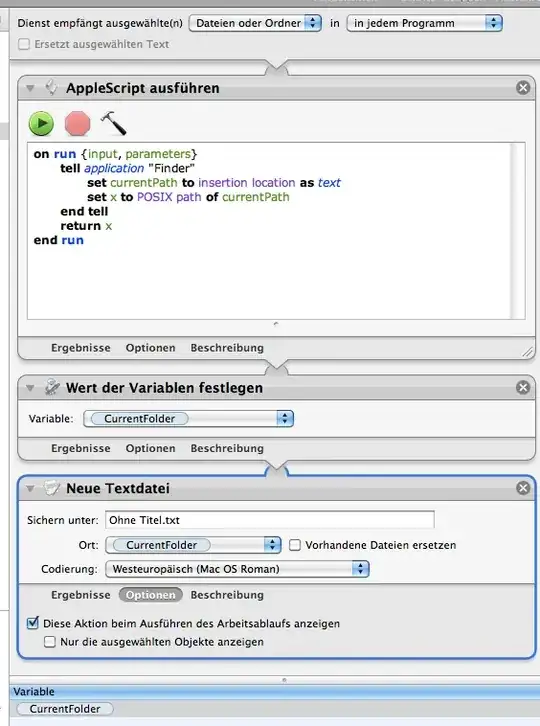Open the Variable CurrentFolder dropdown

(x=188, y=419)
